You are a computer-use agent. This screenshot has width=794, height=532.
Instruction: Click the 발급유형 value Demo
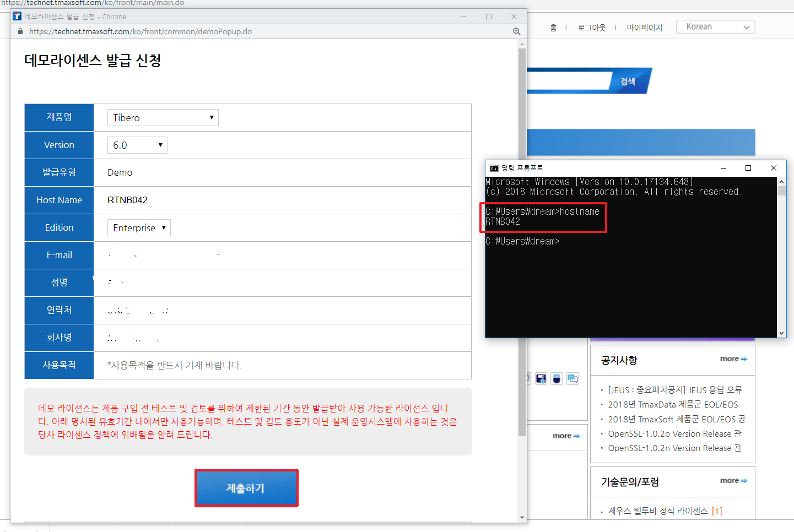120,172
